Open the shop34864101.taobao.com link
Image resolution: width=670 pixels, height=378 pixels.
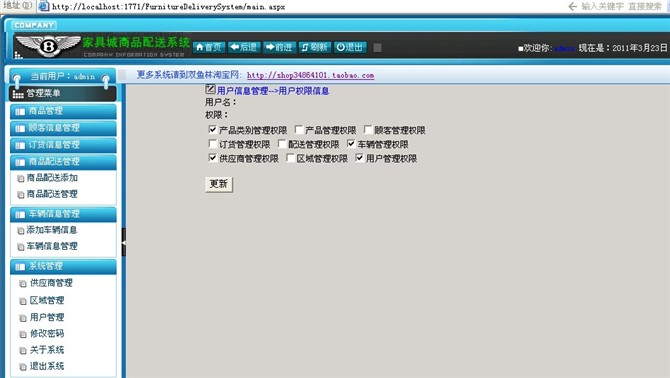311,75
